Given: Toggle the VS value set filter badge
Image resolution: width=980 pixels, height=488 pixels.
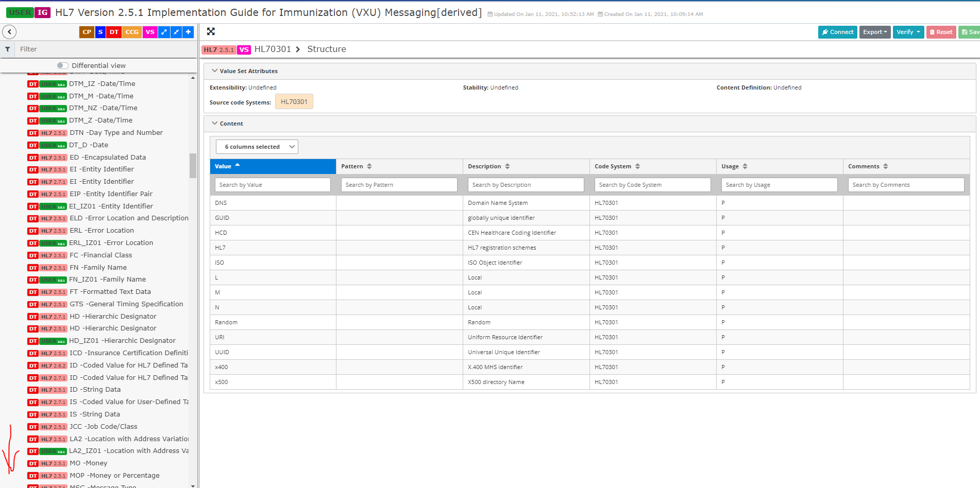Looking at the screenshot, I should coord(149,32).
